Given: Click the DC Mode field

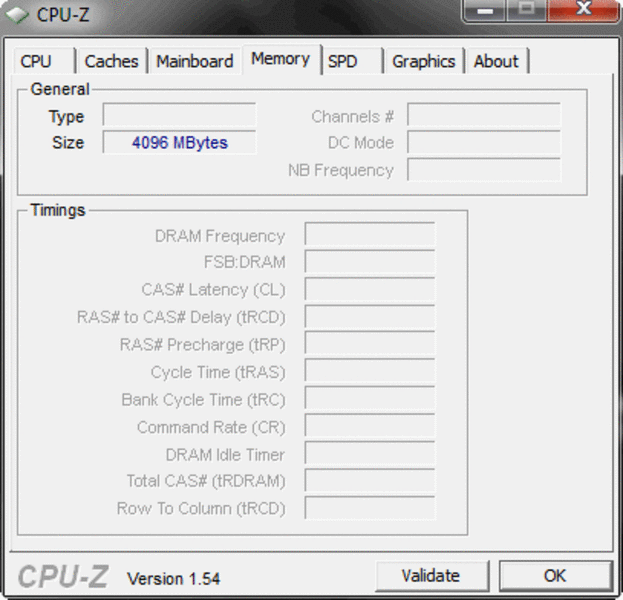Looking at the screenshot, I should coord(484,142).
